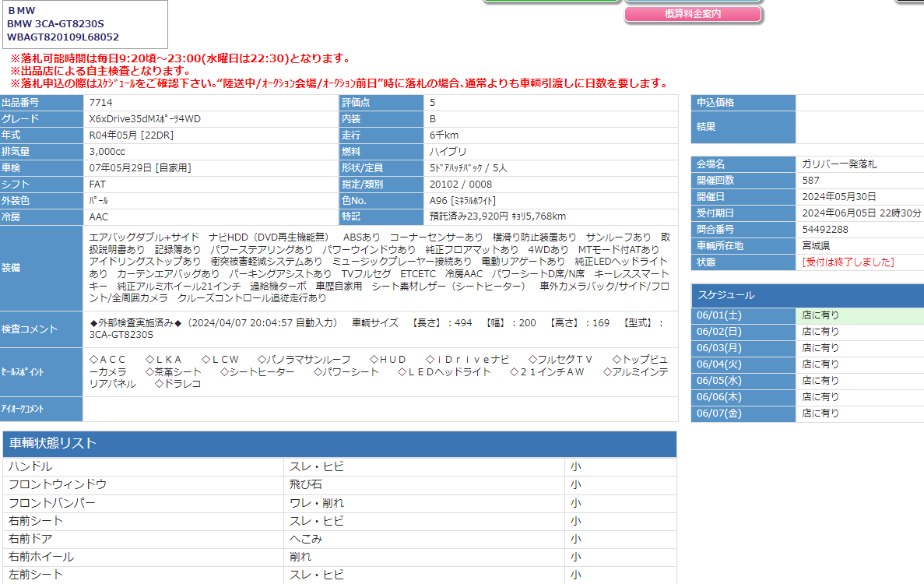924x584 pixels.
Task: Select the 06/07(金) schedule row
Action: click(806, 413)
